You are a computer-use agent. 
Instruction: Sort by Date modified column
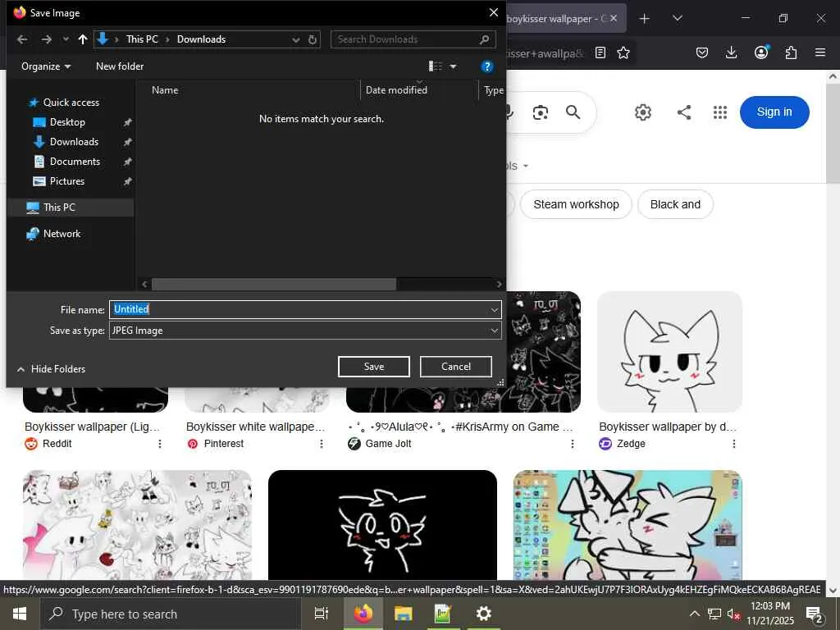click(396, 90)
